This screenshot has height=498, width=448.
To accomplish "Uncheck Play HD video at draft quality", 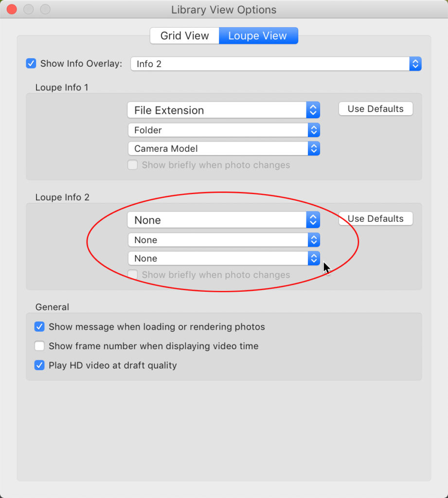I will (39, 365).
